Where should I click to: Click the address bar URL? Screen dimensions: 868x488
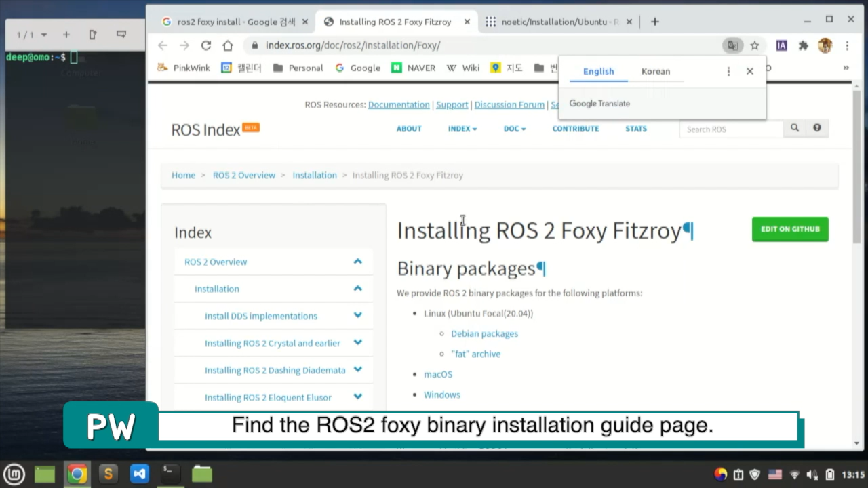point(353,45)
